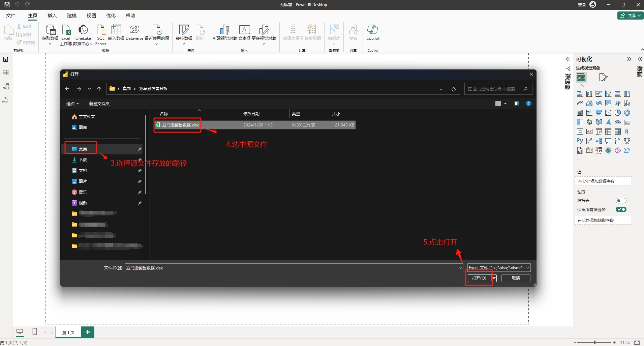Expand the address bar path dropdown

pyautogui.click(x=441, y=89)
